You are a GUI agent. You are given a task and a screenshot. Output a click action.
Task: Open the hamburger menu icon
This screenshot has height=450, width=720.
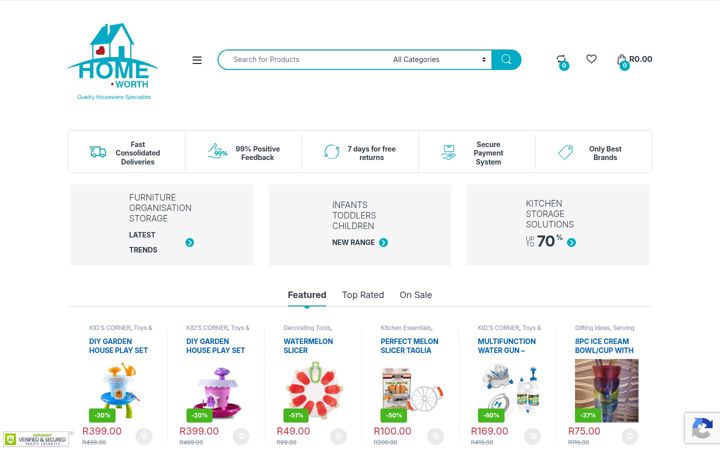pyautogui.click(x=197, y=60)
